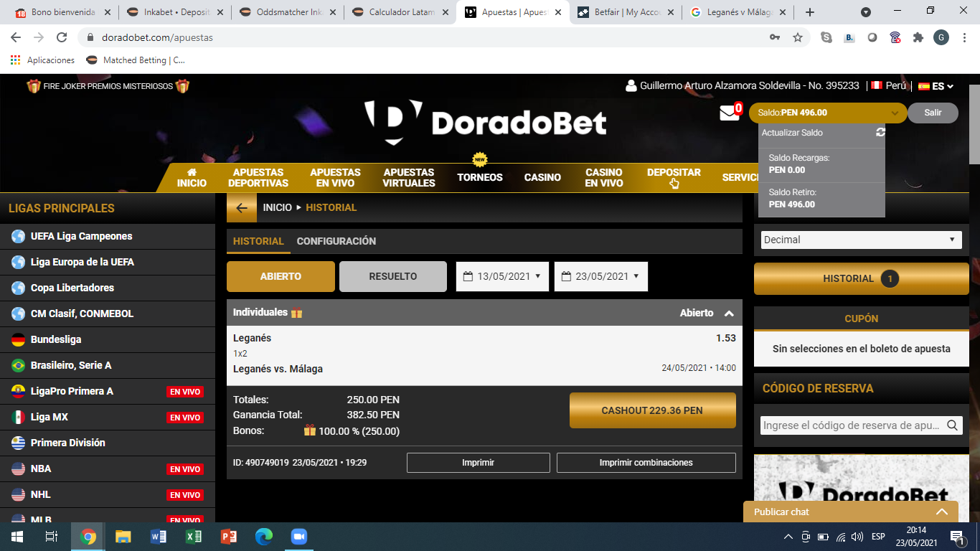
Task: Refresh balance with Actualizar Saldo icon
Action: point(880,133)
